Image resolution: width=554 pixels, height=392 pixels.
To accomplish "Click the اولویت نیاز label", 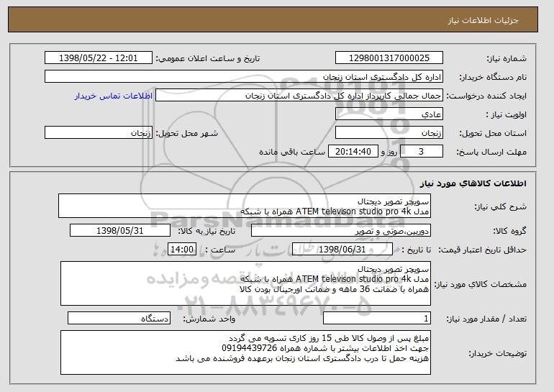I will coord(507,114).
